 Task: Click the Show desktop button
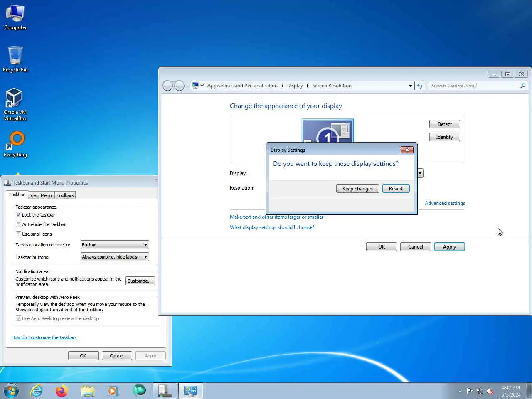point(529,391)
